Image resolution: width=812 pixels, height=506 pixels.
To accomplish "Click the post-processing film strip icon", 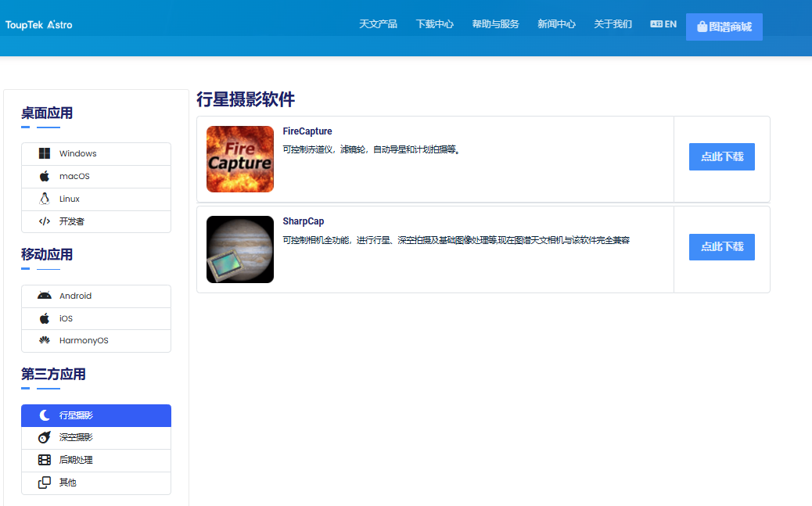I will [x=45, y=460].
